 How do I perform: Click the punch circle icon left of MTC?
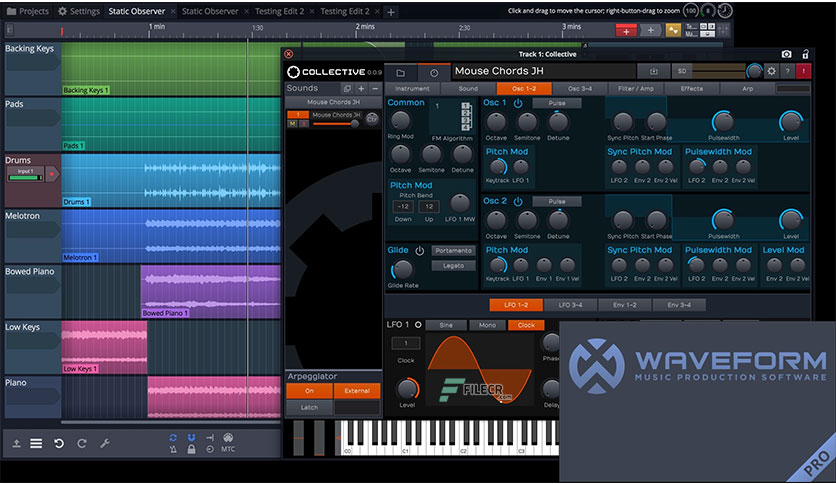[210, 449]
